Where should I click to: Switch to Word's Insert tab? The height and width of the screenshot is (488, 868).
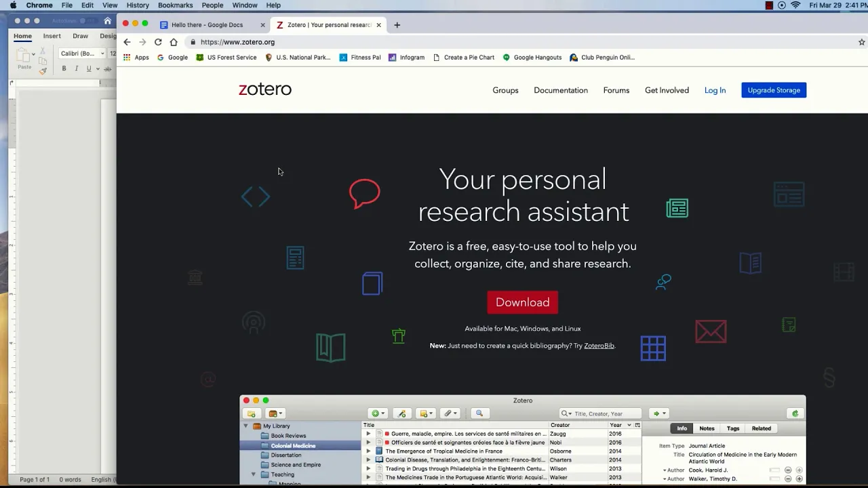(52, 36)
